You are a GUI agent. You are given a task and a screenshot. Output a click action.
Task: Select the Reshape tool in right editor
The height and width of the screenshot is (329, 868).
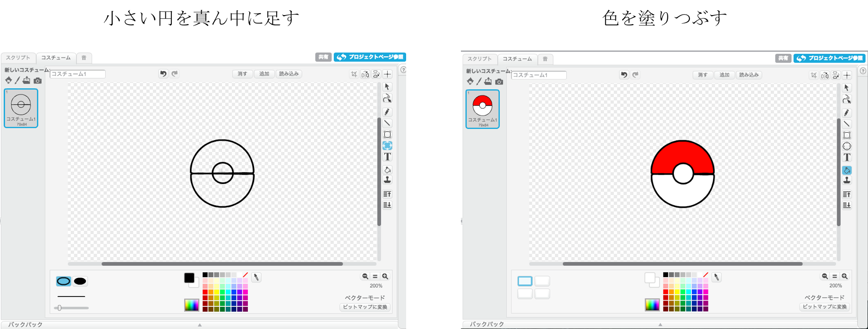point(847,100)
